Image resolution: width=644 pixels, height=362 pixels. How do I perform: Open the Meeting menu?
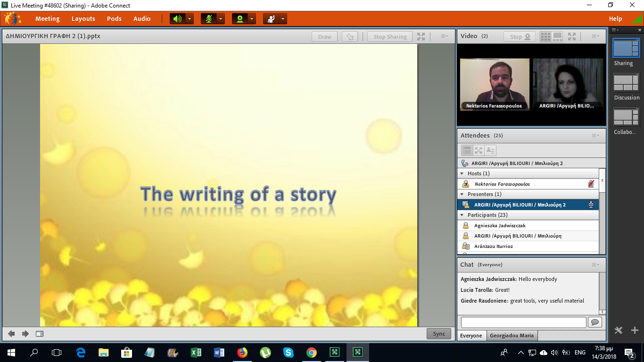[48, 19]
